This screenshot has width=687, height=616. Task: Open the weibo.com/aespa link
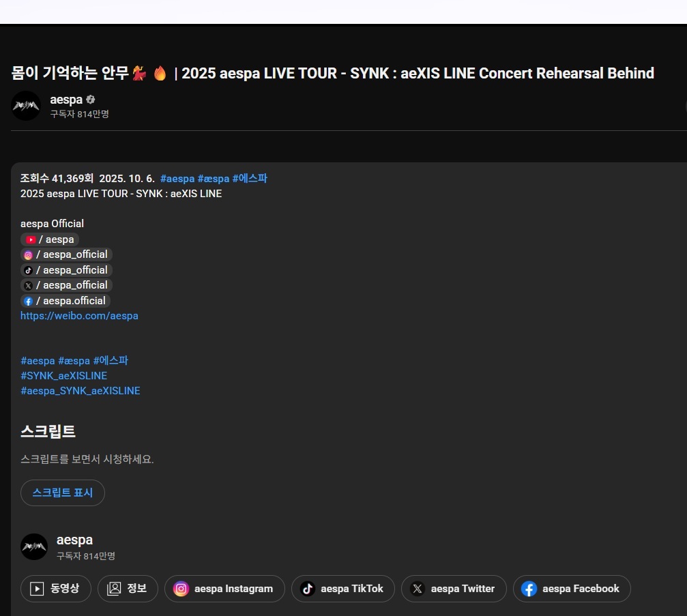coord(79,316)
